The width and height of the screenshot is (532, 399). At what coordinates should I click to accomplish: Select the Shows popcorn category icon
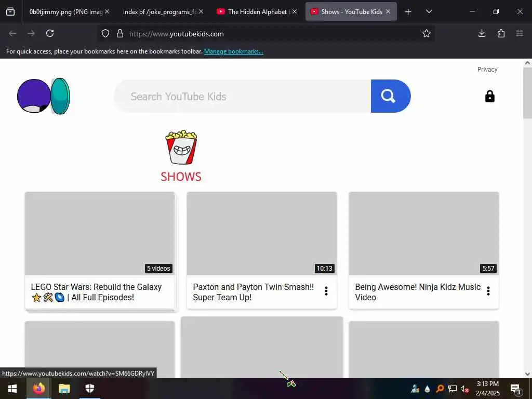(x=181, y=147)
